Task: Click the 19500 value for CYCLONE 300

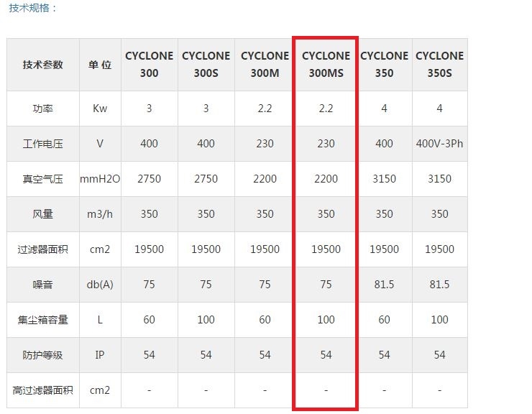Action: point(150,249)
